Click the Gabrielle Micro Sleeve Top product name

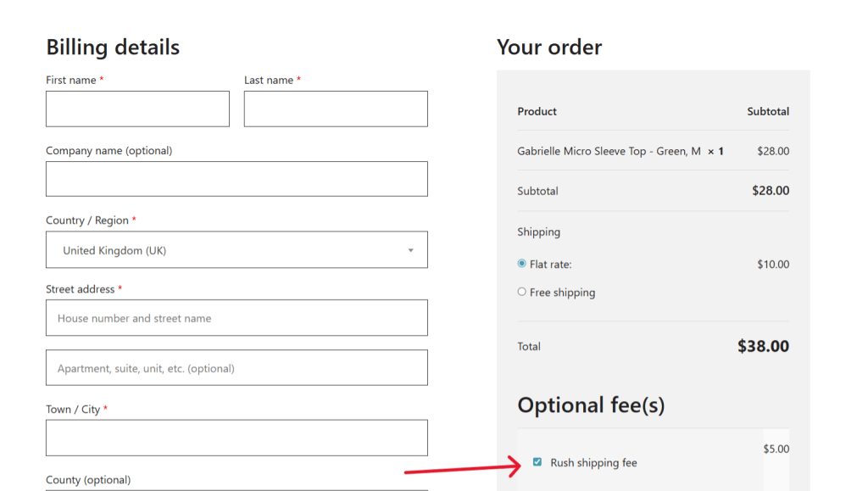pos(609,151)
